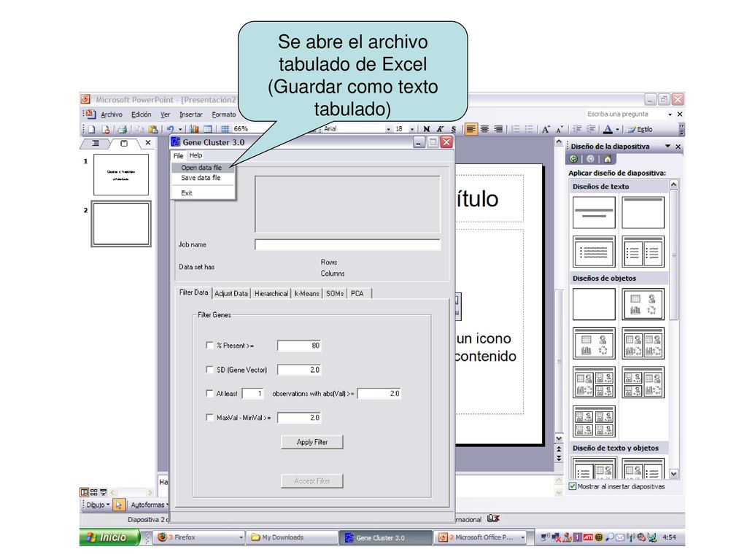The height and width of the screenshot is (560, 747).
Task: Click the Select objects arrow in drawing toolbar
Action: pyautogui.click(x=119, y=505)
